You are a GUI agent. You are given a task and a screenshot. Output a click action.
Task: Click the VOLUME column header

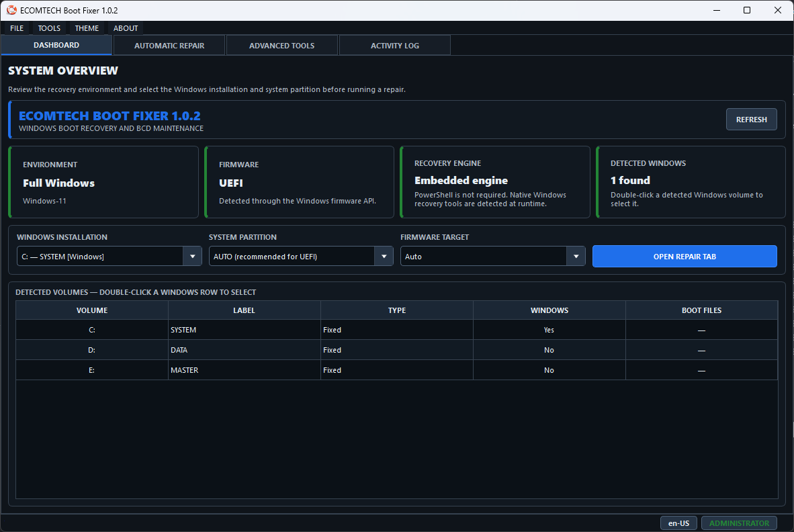(92, 310)
